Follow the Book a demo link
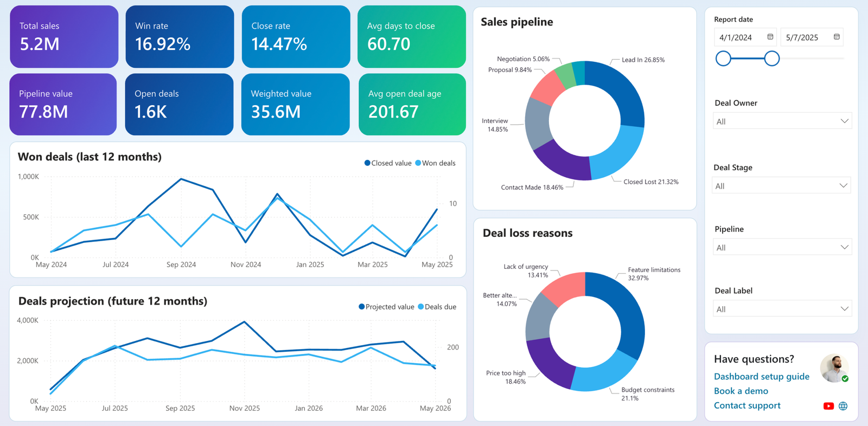 [x=741, y=391]
